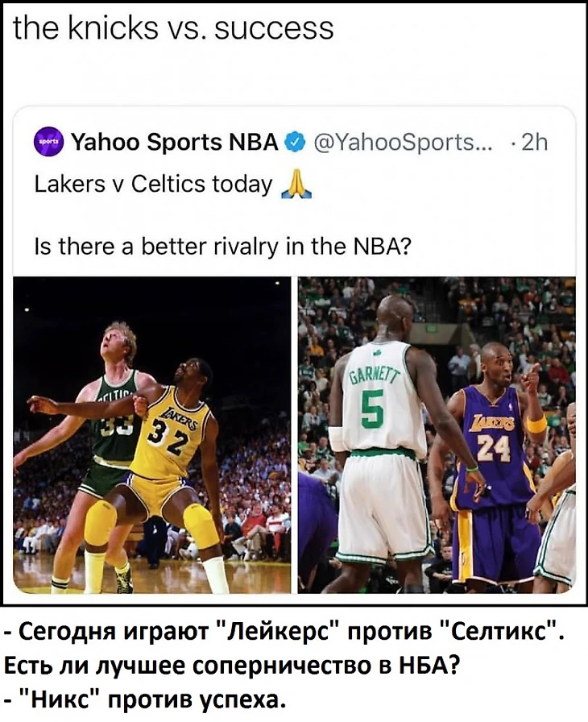Screen dimensions: 588x722
Task: Open the right Garnett and Lakers 24 photo
Action: (x=437, y=434)
